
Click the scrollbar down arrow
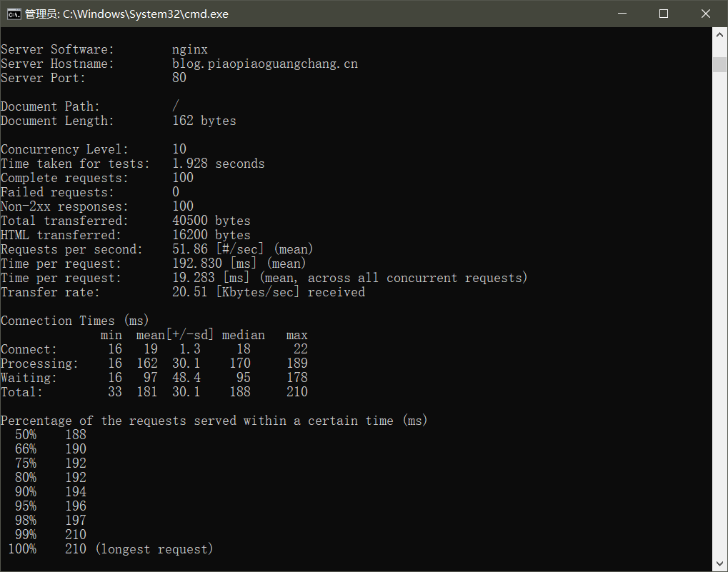pos(720,564)
